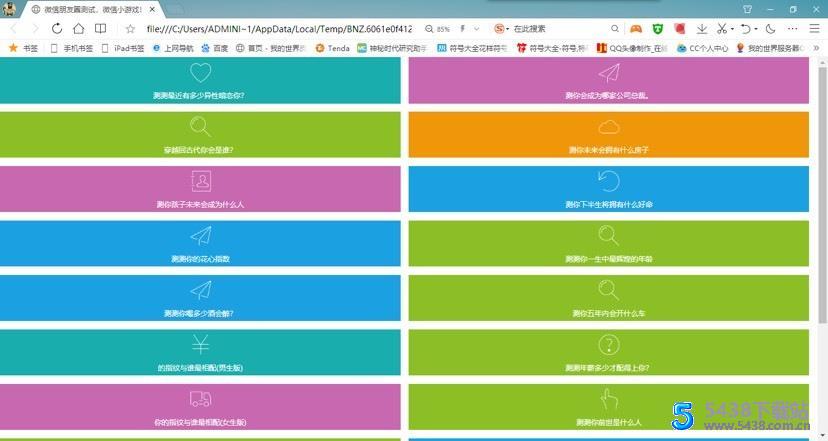Image resolution: width=828 pixels, height=441 pixels.
Task: Click the search magnifier button in toolbar
Action: pyautogui.click(x=615, y=29)
